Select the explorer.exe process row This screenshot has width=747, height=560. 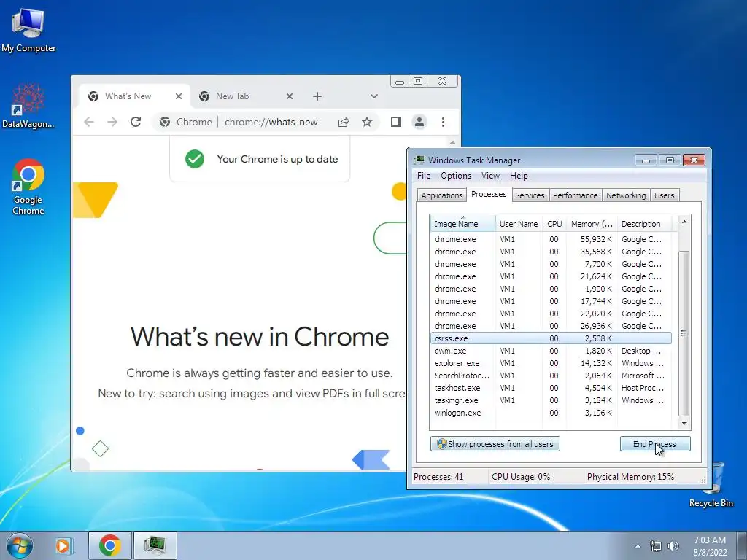click(x=551, y=363)
